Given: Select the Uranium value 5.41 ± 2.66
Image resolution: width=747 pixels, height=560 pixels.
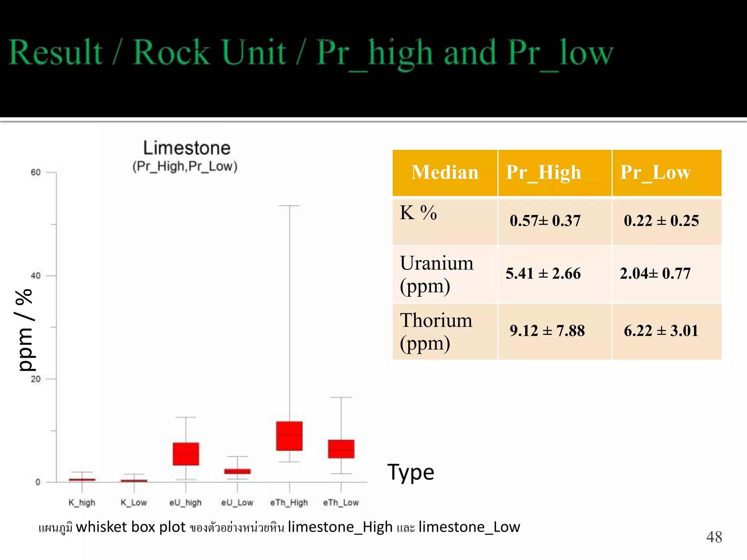Looking at the screenshot, I should (543, 273).
